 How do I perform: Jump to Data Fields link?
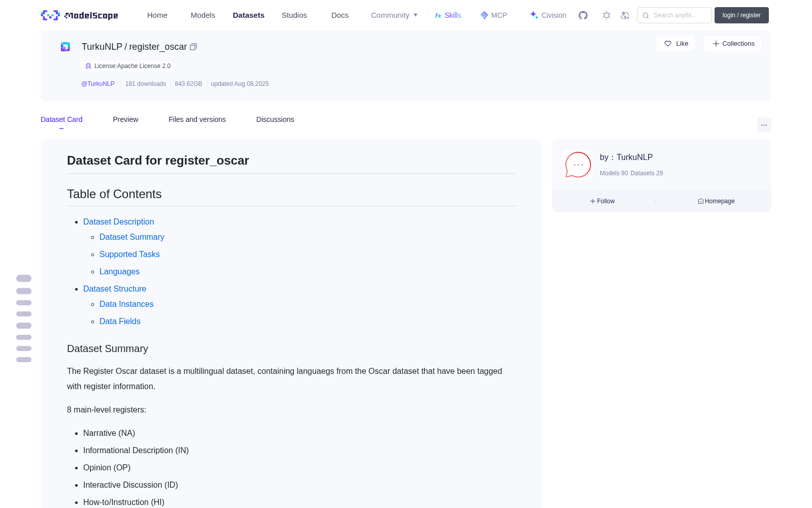pos(120,321)
